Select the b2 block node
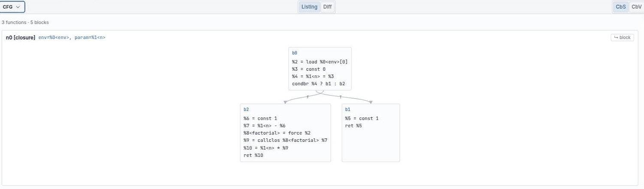 pos(285,133)
